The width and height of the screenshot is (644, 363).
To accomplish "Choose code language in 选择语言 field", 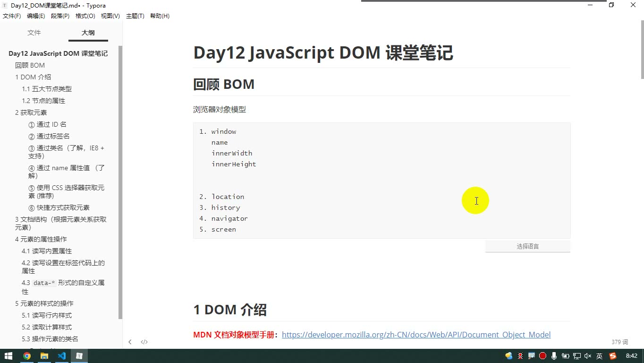I will (527, 246).
